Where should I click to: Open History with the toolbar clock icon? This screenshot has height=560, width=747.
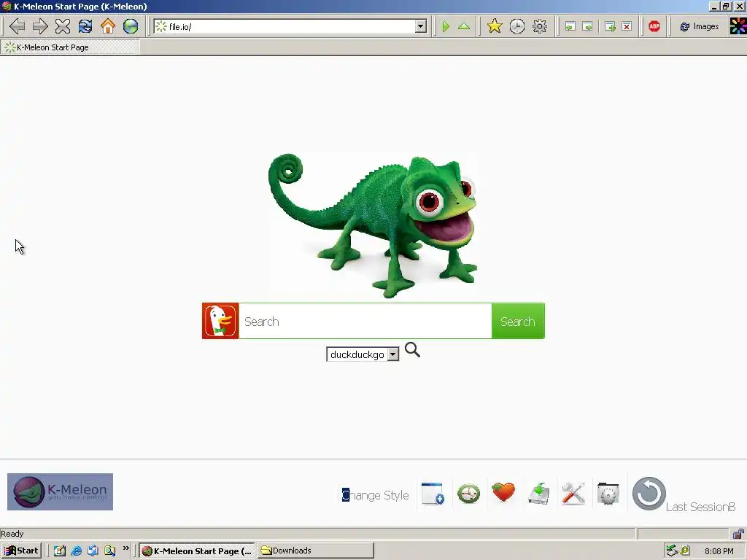click(517, 26)
